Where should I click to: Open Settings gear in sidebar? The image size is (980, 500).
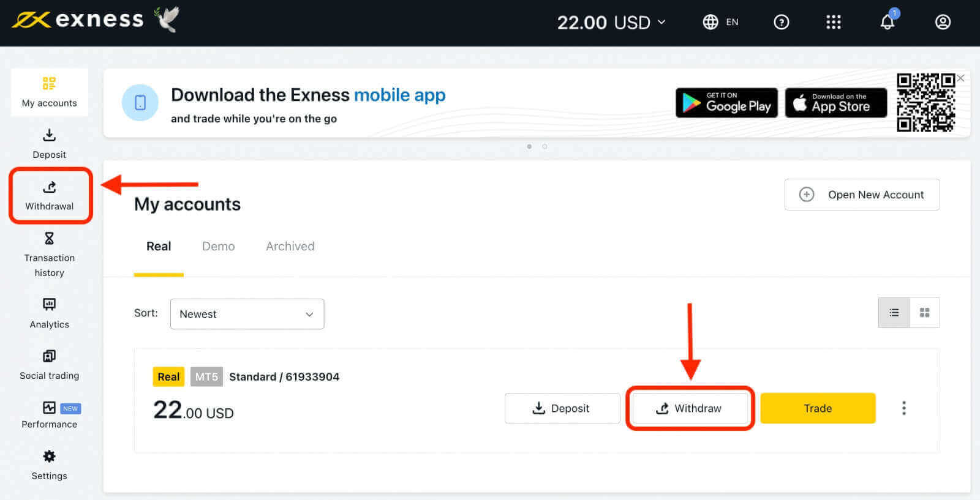pos(49,465)
